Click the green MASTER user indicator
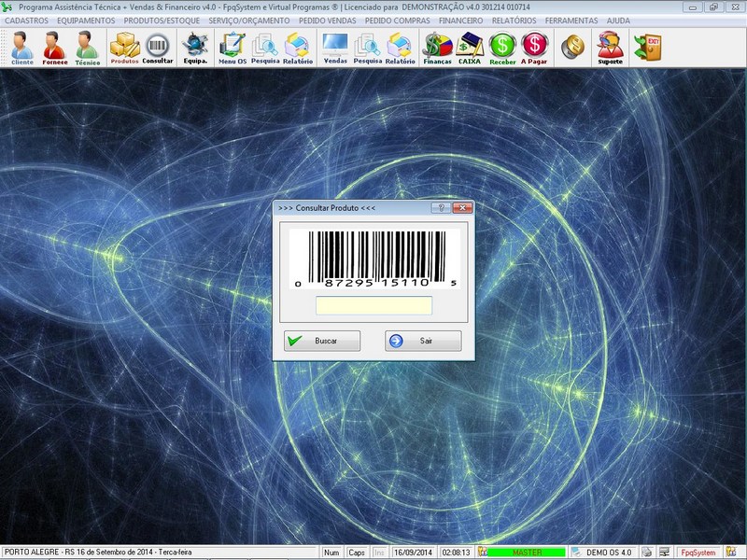 [x=527, y=553]
